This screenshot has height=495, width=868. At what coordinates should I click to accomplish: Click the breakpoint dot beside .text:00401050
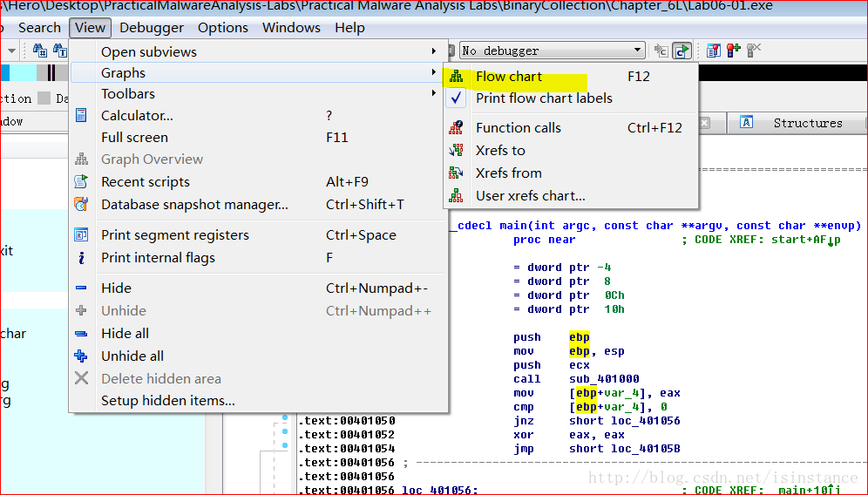click(x=285, y=417)
